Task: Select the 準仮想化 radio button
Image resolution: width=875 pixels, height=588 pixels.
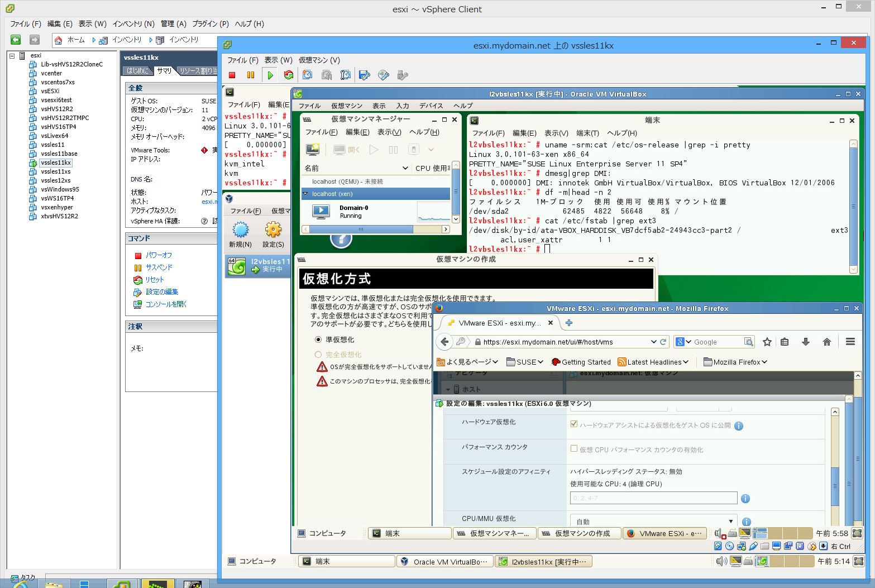Action: 318,340
